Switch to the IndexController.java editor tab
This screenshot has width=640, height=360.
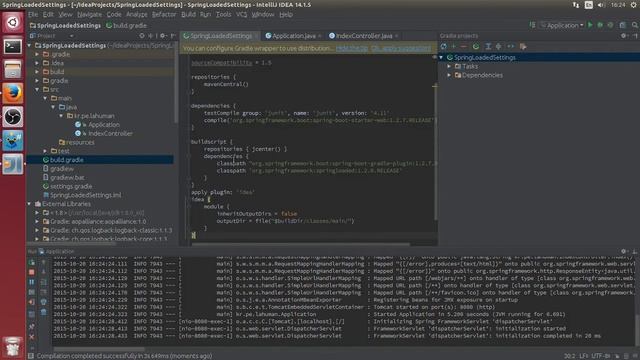tap(363, 36)
